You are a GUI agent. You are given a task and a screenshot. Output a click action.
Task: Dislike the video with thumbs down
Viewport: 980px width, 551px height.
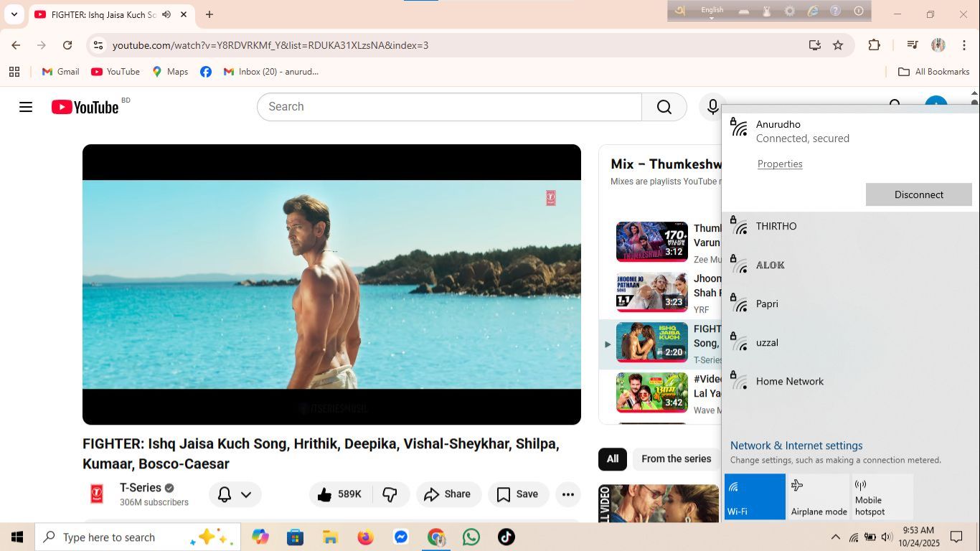tap(390, 494)
